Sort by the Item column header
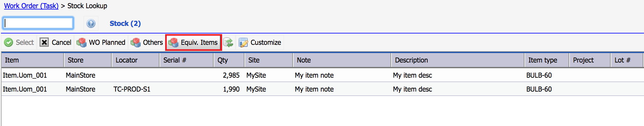644x126 pixels. coord(33,60)
